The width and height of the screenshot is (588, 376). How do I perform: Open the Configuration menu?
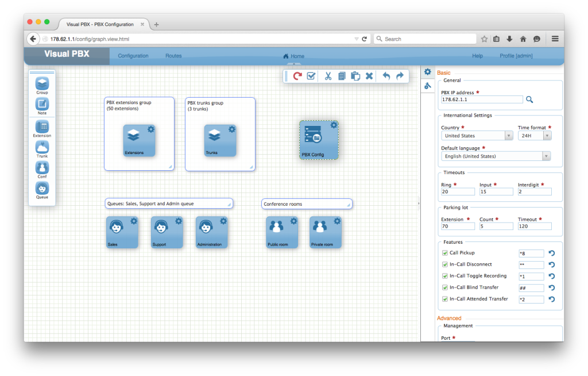tap(133, 55)
